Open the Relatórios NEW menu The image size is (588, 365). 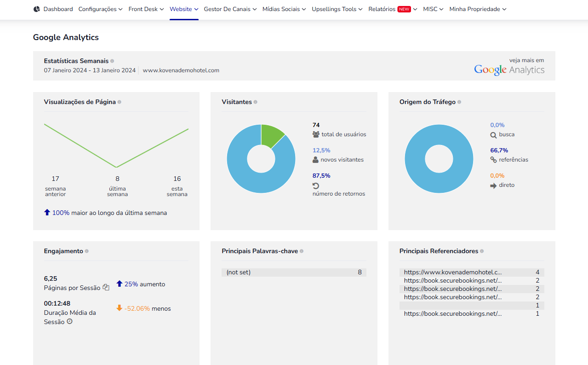tap(393, 9)
